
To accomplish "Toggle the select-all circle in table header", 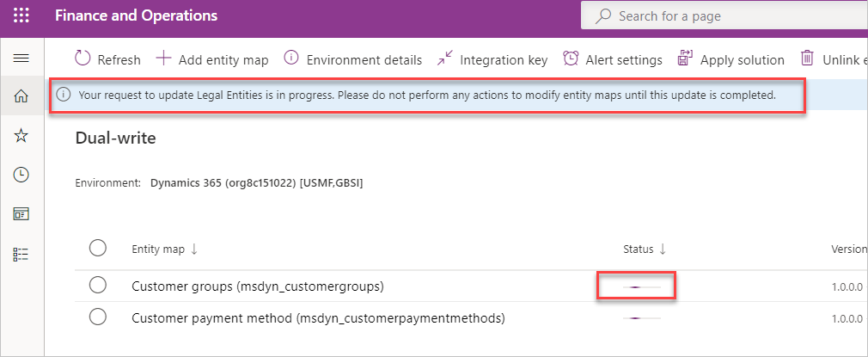I will click(x=98, y=248).
